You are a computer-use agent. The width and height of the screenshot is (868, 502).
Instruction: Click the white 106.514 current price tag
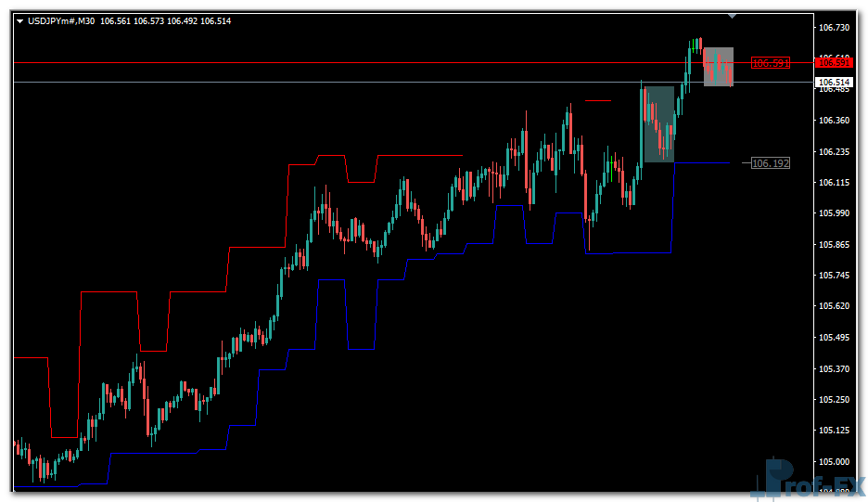[x=833, y=83]
